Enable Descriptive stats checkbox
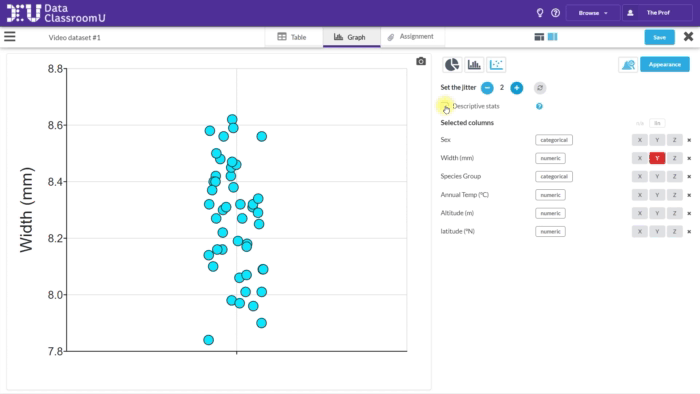The width and height of the screenshot is (700, 394). 445,106
